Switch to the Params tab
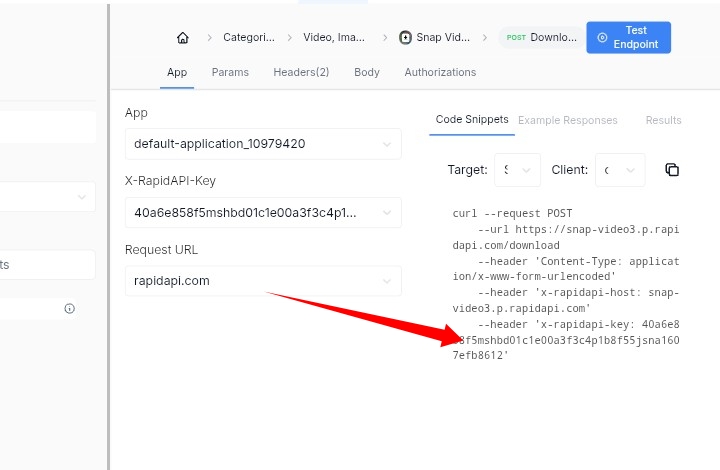 tap(230, 72)
